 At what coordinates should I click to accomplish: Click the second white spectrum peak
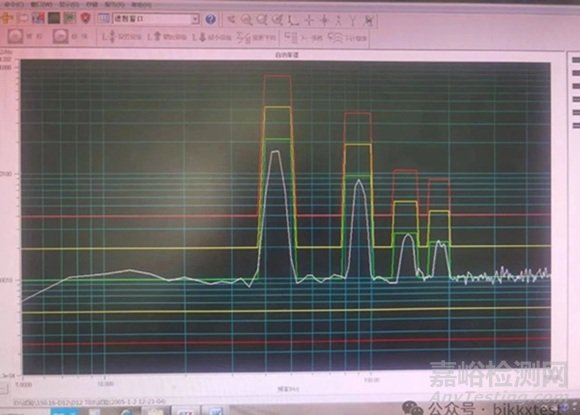(358, 181)
